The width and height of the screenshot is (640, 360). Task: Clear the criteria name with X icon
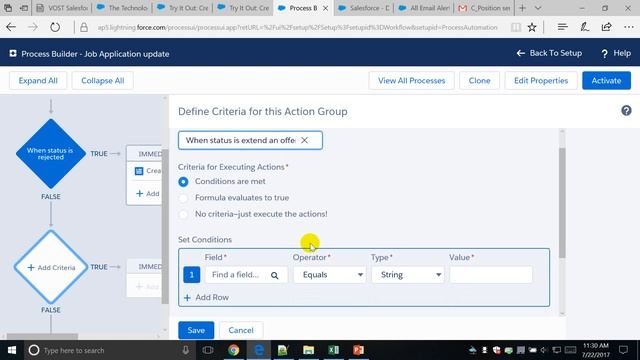tap(304, 140)
